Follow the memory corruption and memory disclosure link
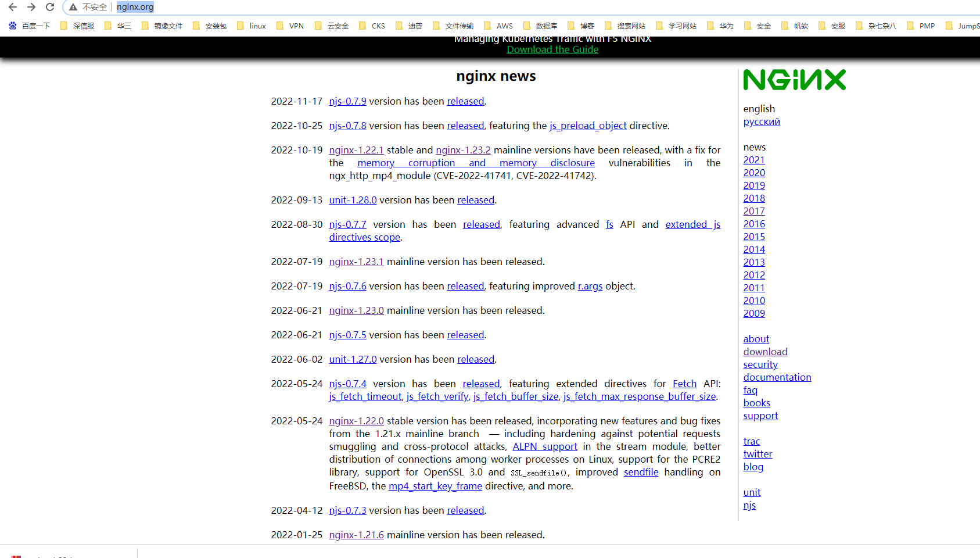This screenshot has height=558, width=980. tap(476, 163)
